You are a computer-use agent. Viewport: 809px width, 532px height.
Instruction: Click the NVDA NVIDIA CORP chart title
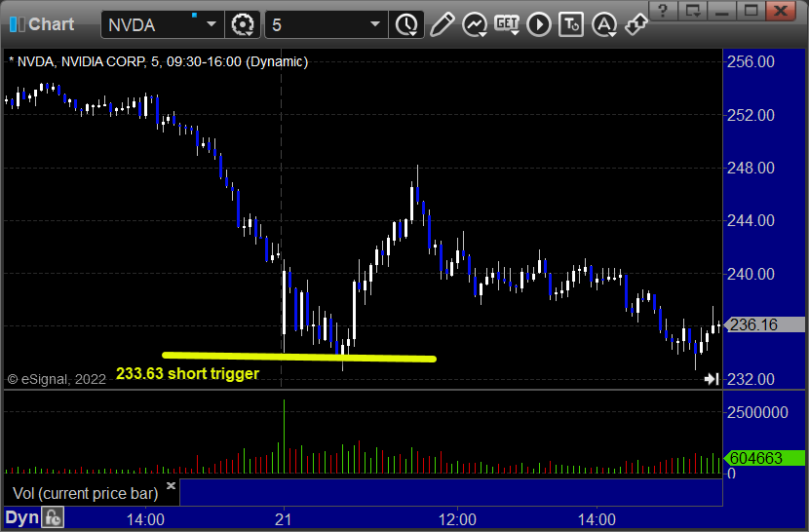point(159,62)
